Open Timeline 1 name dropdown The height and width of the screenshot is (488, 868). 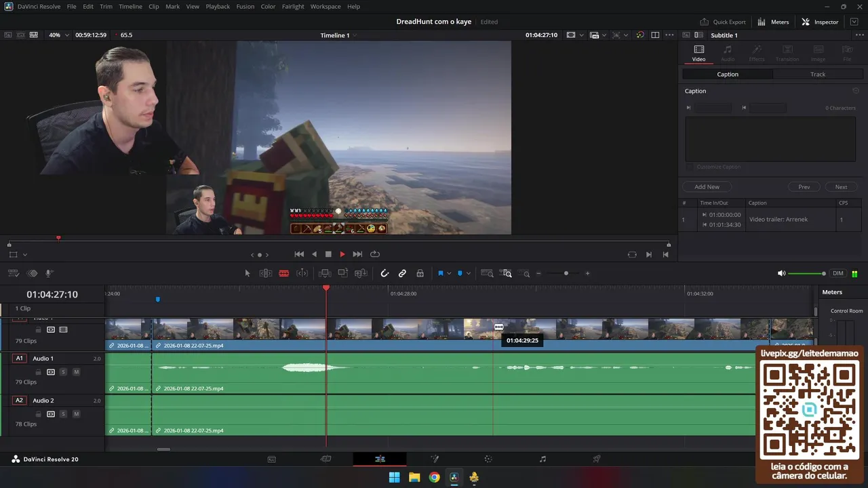pos(338,35)
